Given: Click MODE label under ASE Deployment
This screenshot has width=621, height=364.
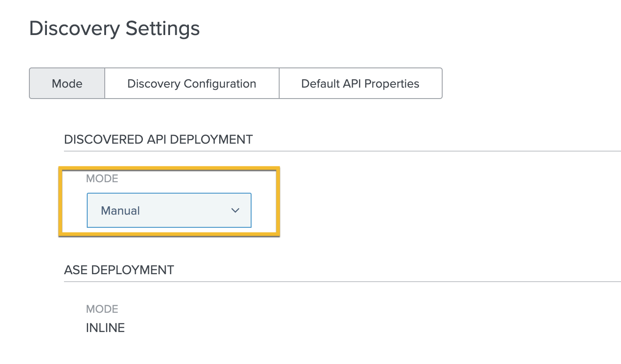Looking at the screenshot, I should pos(102,309).
